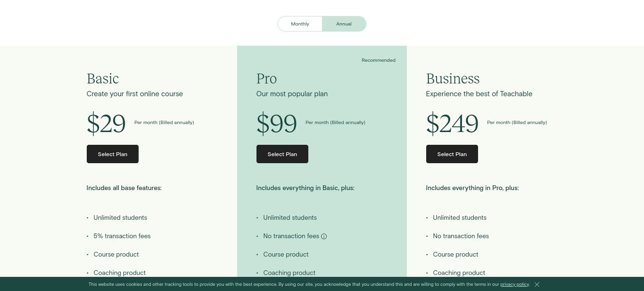Select Plan for the Basic tier
This screenshot has width=644, height=291.
[x=113, y=154]
